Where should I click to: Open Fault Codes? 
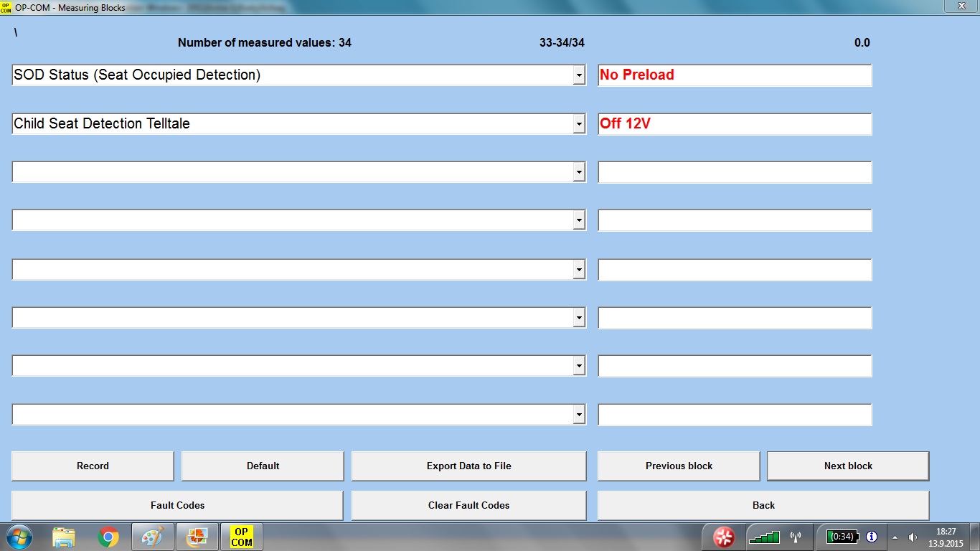[177, 505]
